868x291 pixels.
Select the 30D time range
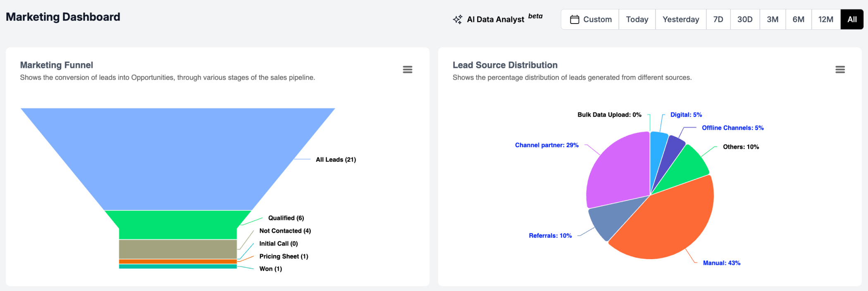pyautogui.click(x=745, y=19)
